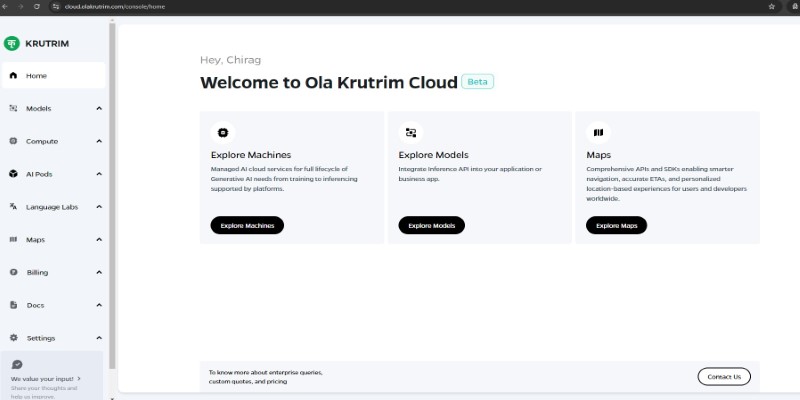
Task: Click the Maps card map icon
Action: (x=598, y=133)
